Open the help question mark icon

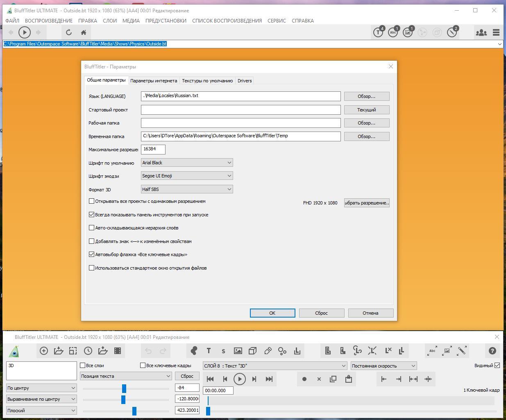(x=492, y=351)
